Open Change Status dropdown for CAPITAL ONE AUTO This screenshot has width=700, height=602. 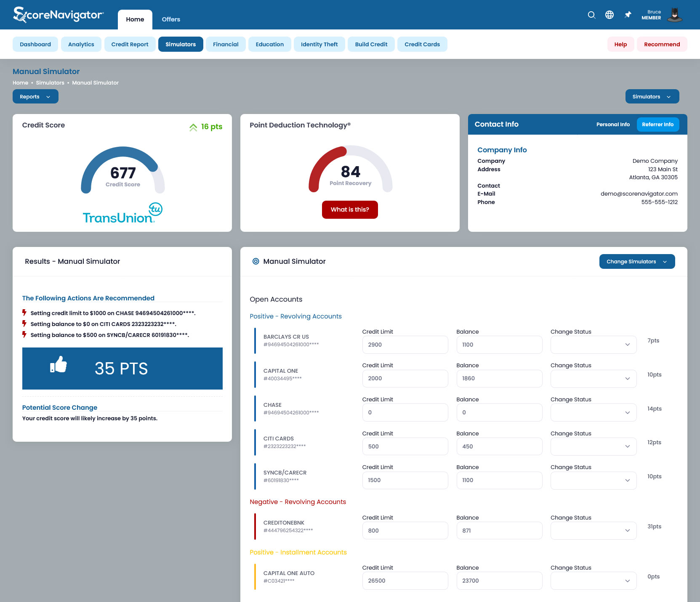coord(594,581)
